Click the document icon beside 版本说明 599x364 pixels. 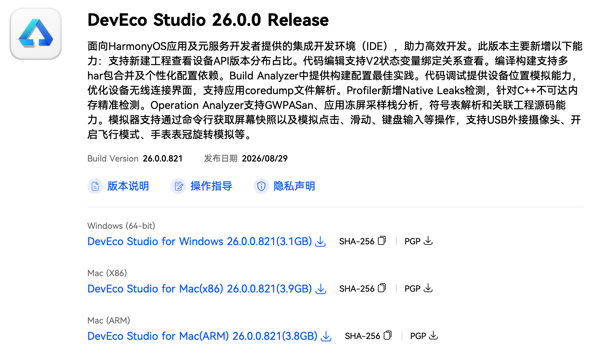pyautogui.click(x=95, y=186)
